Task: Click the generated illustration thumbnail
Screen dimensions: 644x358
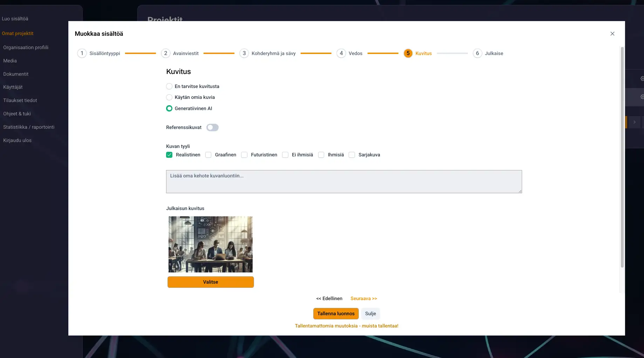Action: point(210,244)
